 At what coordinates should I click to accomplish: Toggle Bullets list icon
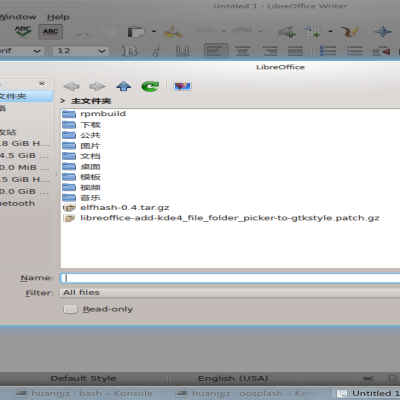click(x=355, y=51)
